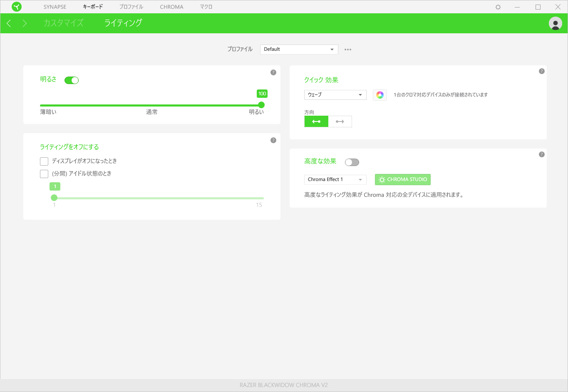Check ディスプレイがオフになったとき option
The width and height of the screenshot is (568, 392).
[x=44, y=161]
